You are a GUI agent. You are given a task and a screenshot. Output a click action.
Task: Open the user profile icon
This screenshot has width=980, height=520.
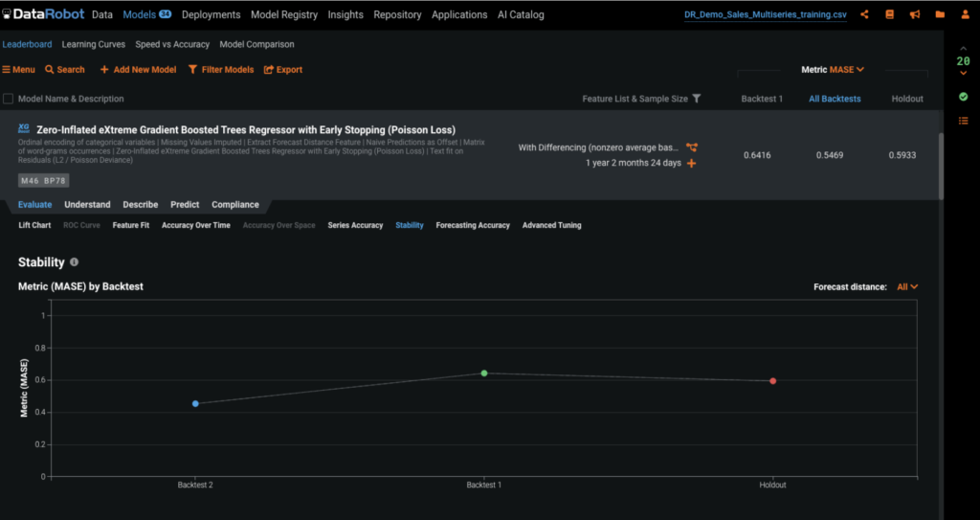(966, 14)
